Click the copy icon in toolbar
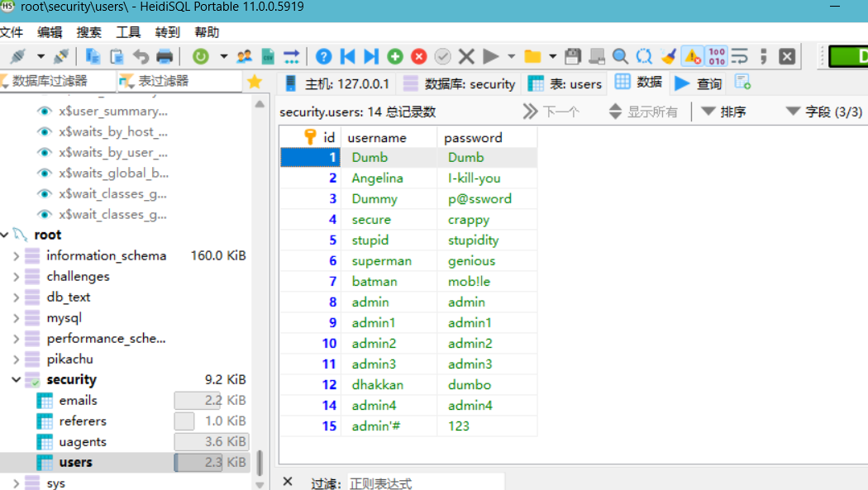This screenshot has height=490, width=868. point(93,56)
